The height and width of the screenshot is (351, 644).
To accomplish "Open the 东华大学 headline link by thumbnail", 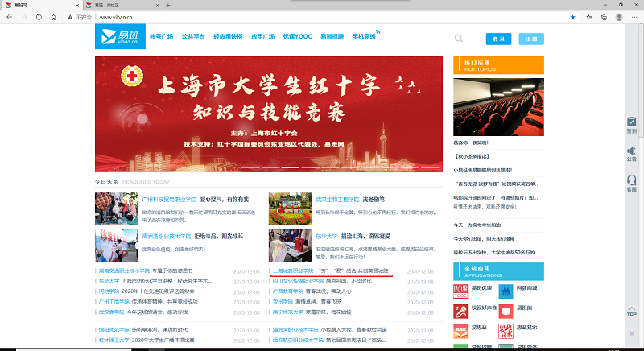I will pyautogui.click(x=327, y=237).
